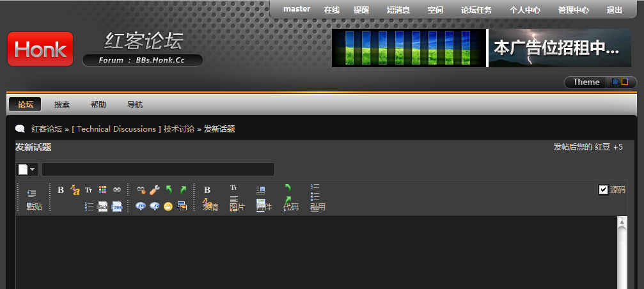Clear formatting with the wrench icon
The width and height of the screenshot is (644, 289).
coord(154,190)
